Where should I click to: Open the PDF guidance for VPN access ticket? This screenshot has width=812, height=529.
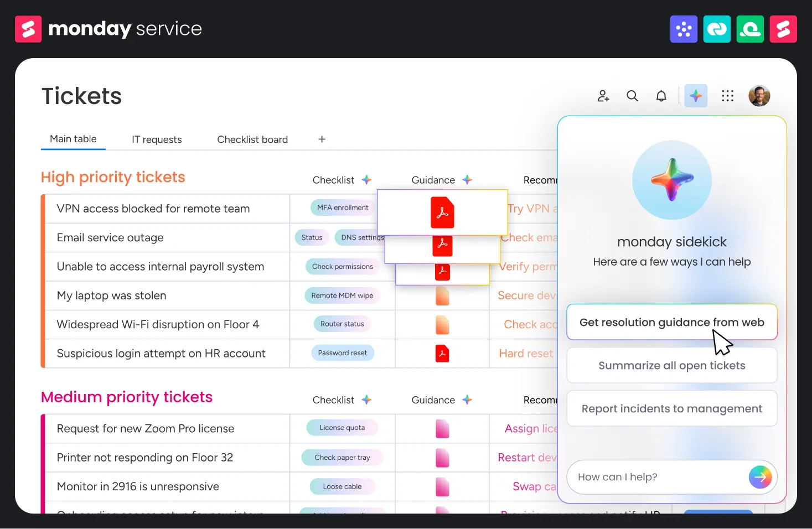click(442, 212)
